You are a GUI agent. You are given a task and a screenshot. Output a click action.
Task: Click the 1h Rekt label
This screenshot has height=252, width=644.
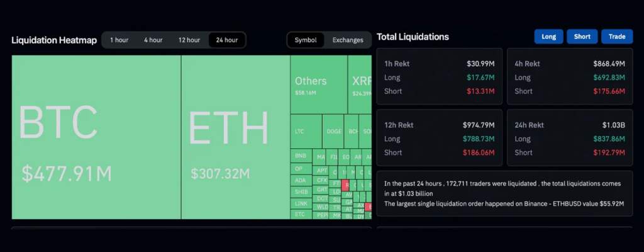click(397, 64)
